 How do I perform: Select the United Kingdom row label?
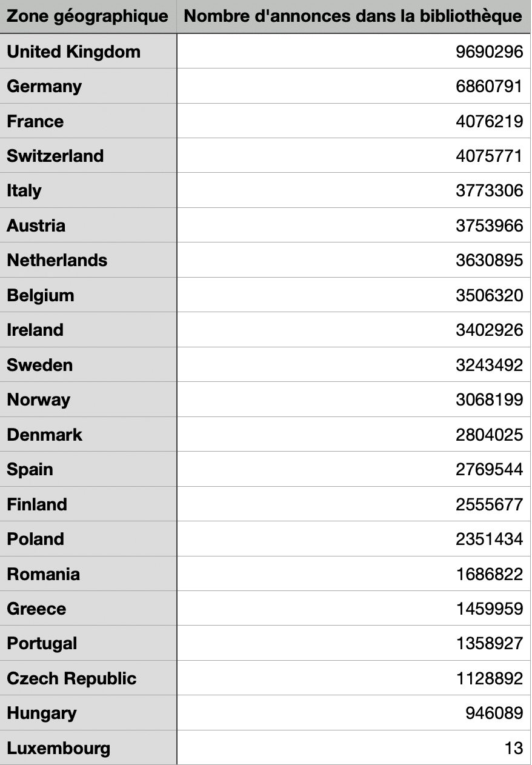coord(73,52)
